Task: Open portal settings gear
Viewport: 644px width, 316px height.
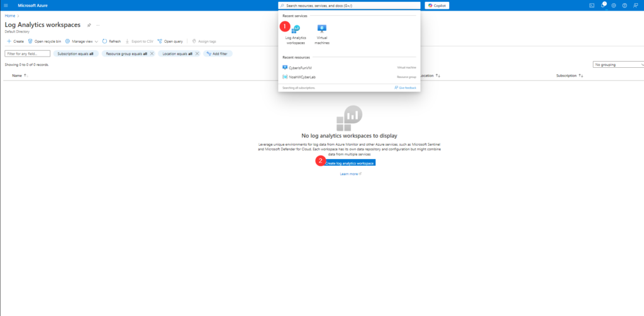Action: click(x=614, y=5)
